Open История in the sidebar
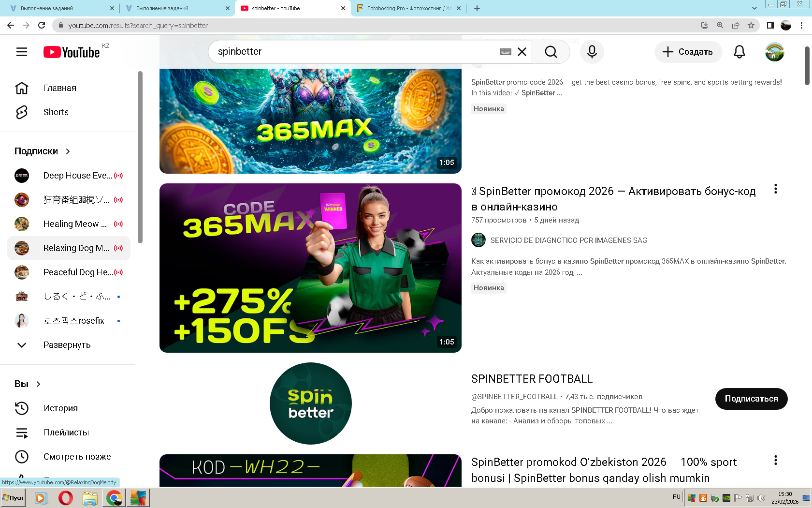 point(69,408)
